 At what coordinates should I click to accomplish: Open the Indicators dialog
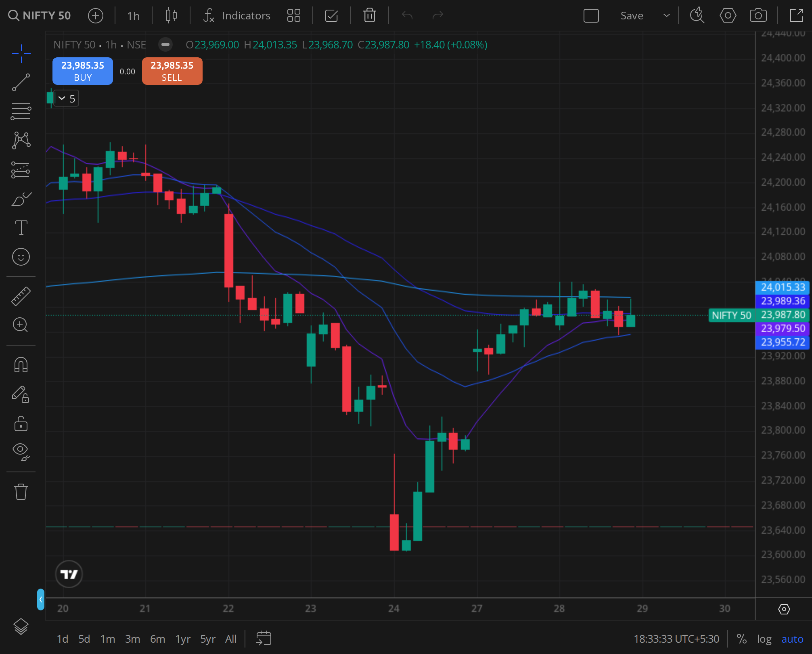coord(237,16)
